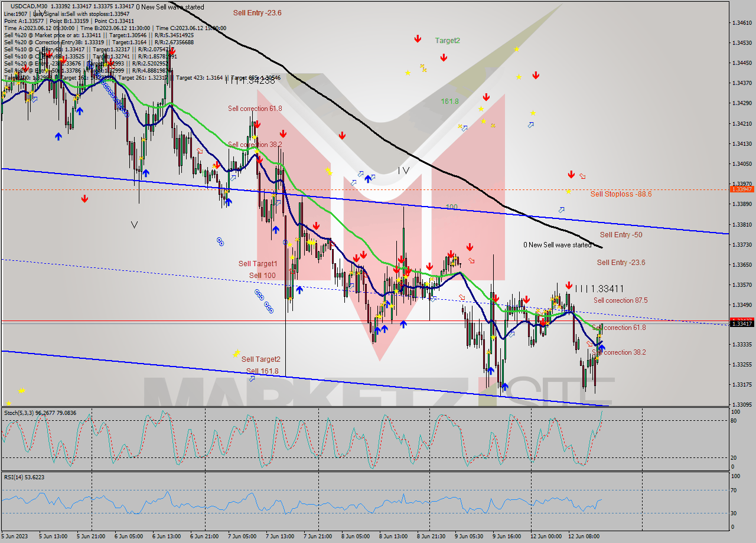
Task: Select the '9 Jun 16:00' time label
Action: 506,537
